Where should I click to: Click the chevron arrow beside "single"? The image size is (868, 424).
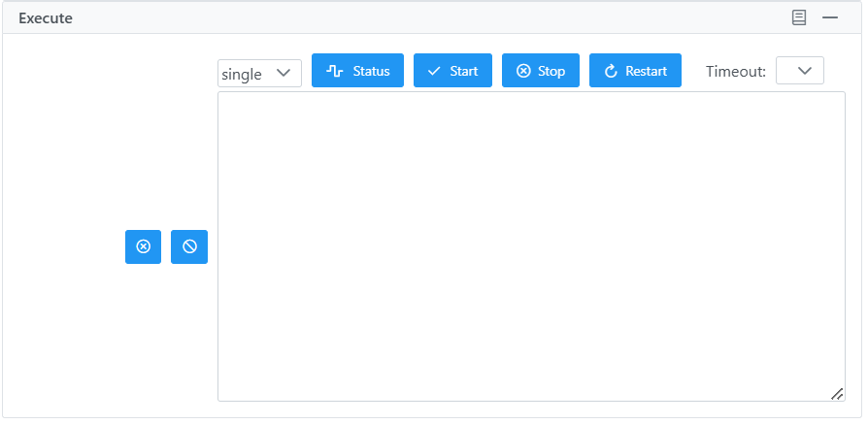click(x=284, y=73)
